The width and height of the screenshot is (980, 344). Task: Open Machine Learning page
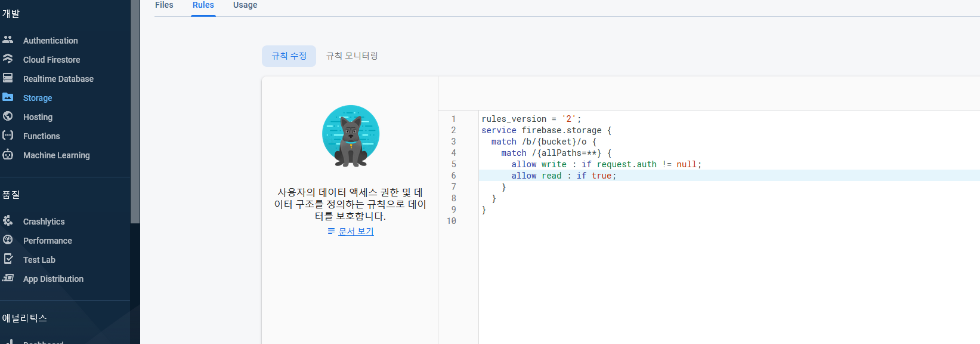[x=57, y=155]
